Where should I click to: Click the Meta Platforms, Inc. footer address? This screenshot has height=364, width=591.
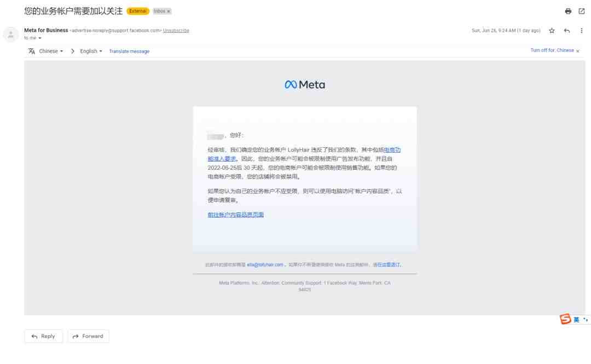pos(305,286)
